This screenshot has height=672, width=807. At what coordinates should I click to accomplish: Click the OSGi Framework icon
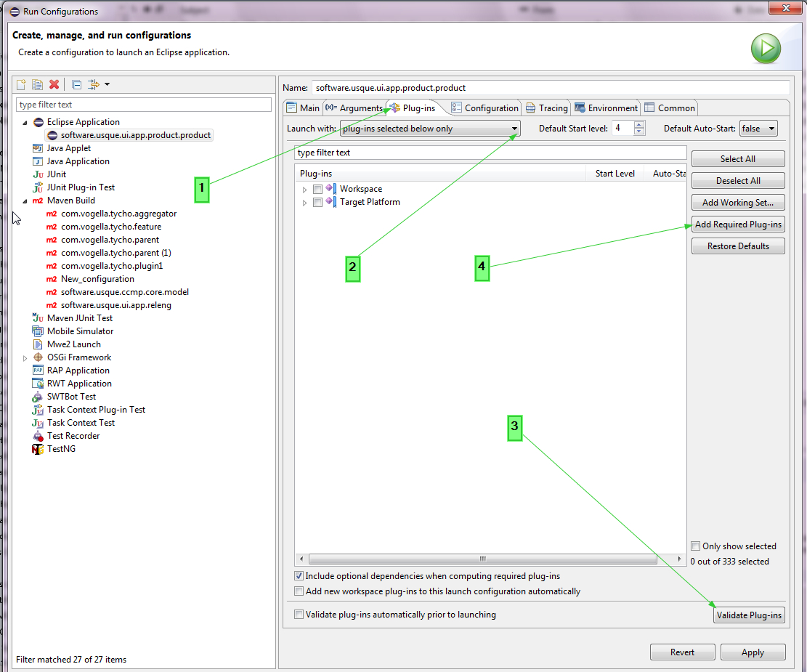[x=38, y=357]
